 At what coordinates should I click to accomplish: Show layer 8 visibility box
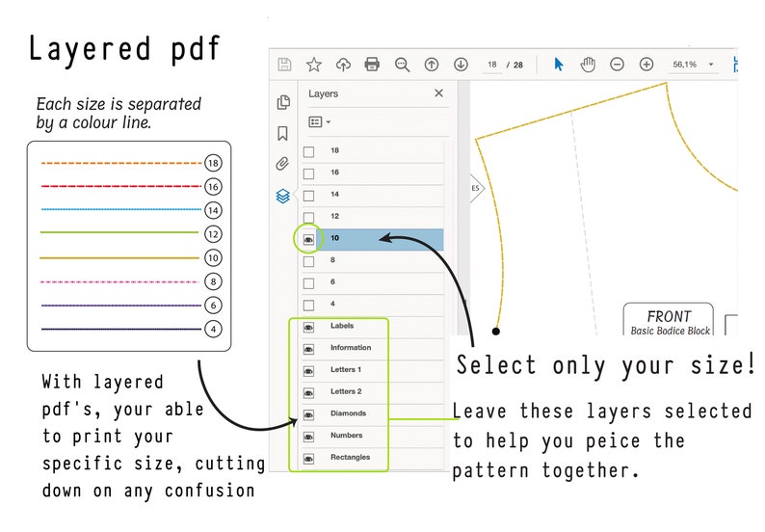tap(309, 261)
